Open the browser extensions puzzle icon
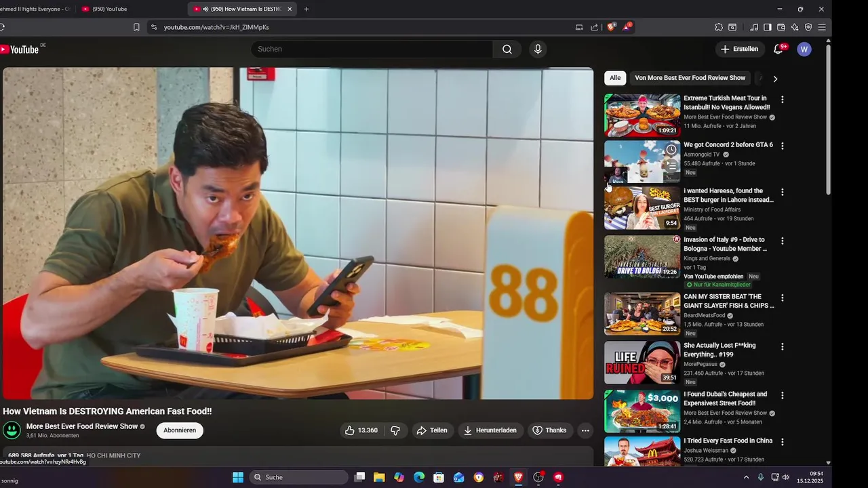 [719, 27]
